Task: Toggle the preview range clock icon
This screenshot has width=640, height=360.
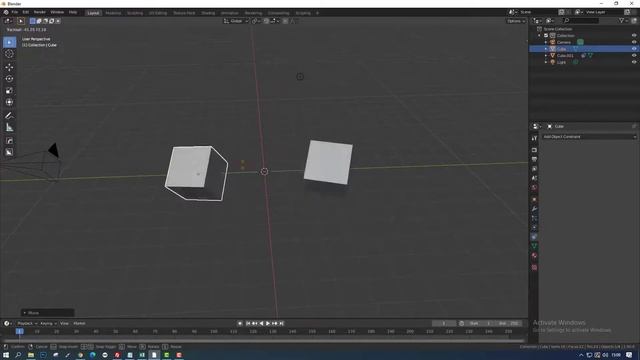Action: pyautogui.click(x=461, y=323)
